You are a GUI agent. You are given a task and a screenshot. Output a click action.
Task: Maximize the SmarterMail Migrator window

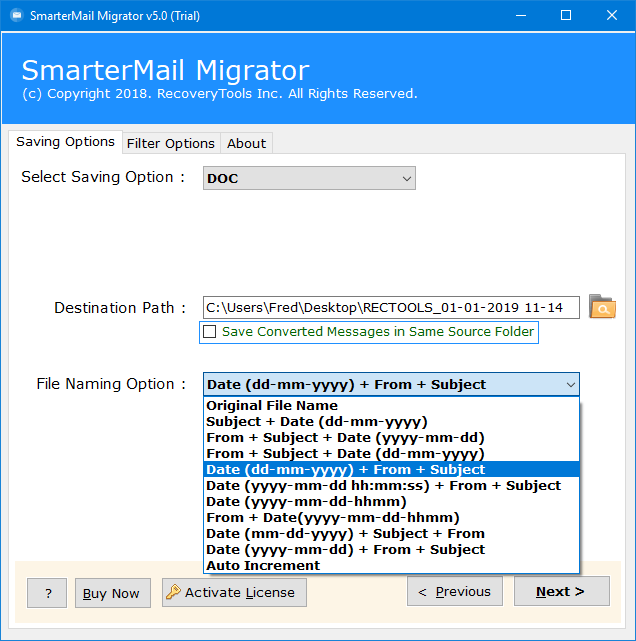pyautogui.click(x=566, y=16)
